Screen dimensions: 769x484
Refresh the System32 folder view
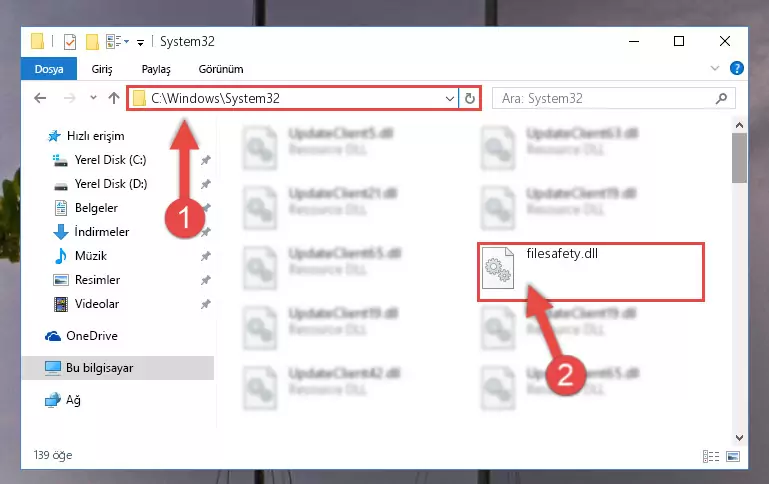(470, 99)
